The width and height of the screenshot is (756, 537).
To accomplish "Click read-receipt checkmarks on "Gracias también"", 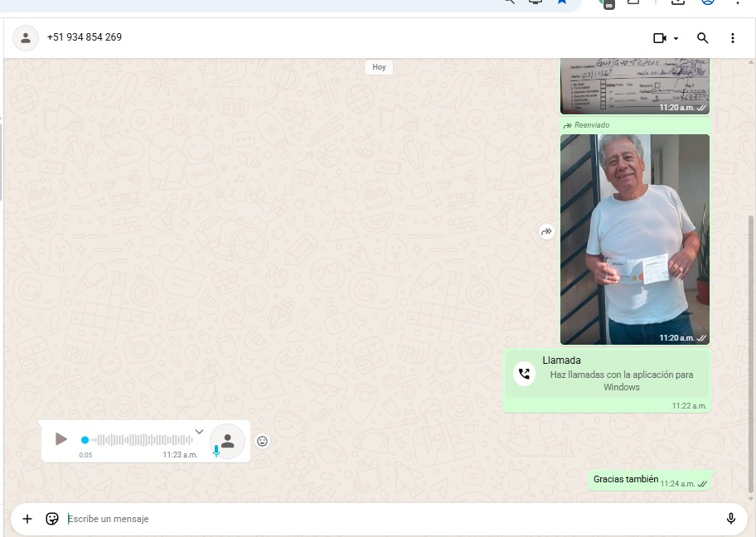I will pos(702,484).
